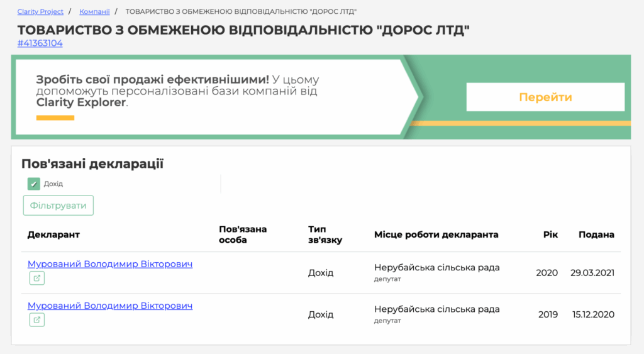Click the Подана column header
This screenshot has width=644, height=354.
596,235
